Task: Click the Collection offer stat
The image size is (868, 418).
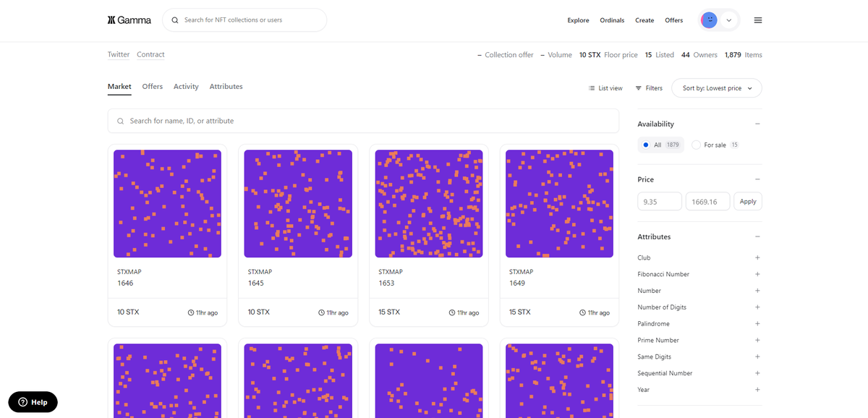Action: pos(506,55)
